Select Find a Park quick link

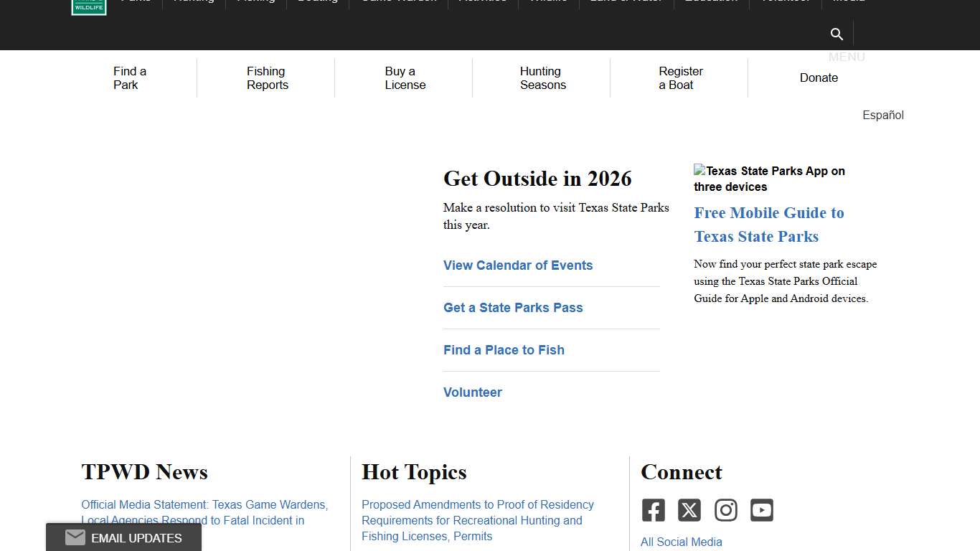(x=130, y=77)
